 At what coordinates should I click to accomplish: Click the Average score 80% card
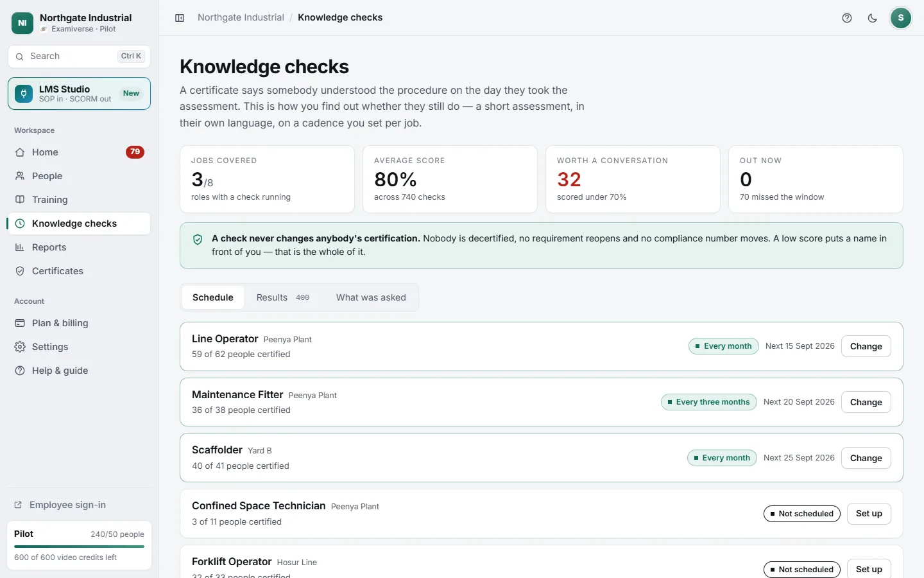(x=450, y=179)
